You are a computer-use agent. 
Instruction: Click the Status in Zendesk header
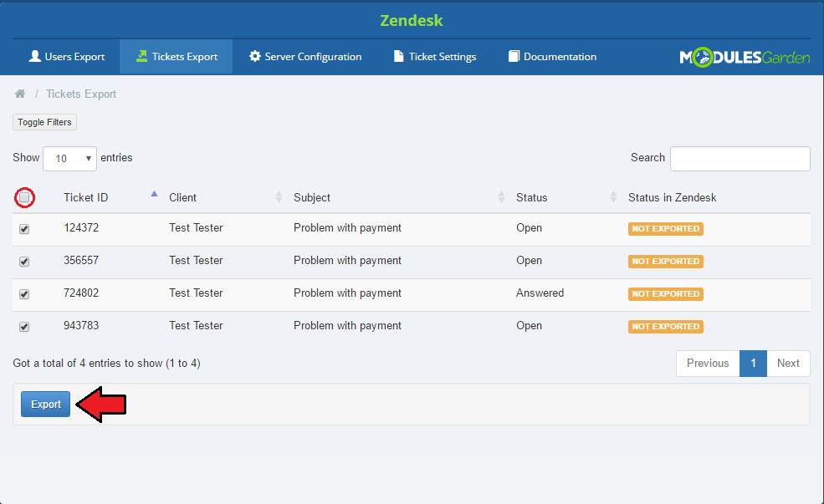(x=672, y=197)
